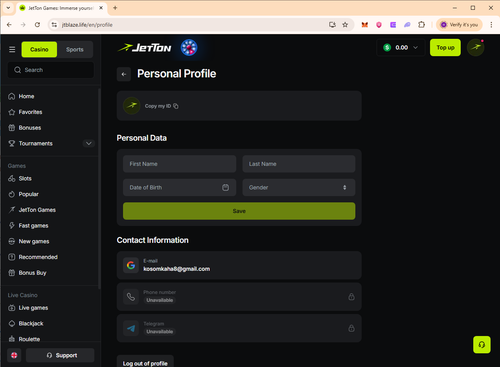This screenshot has width=500, height=367.
Task: Open the hamburger menu icon in sidebar
Action: pyautogui.click(x=12, y=49)
